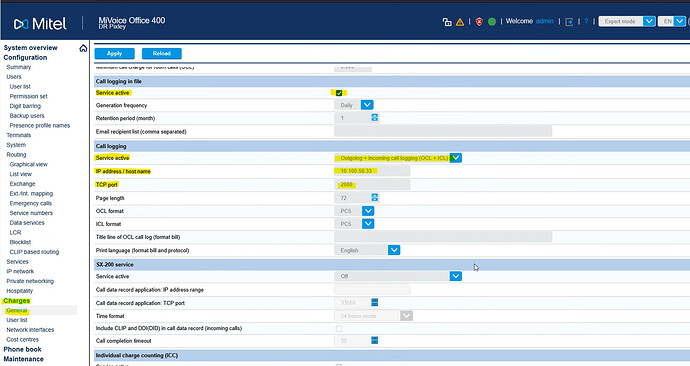Viewport: 690px width, 366px height.
Task: Click Email recipient list input field
Action: click(443, 131)
